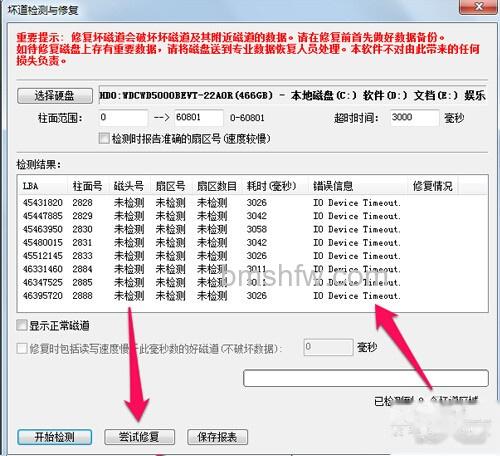Sort by the 扇区号 column header
Image resolution: width=500 pixels, height=456 pixels.
point(171,186)
